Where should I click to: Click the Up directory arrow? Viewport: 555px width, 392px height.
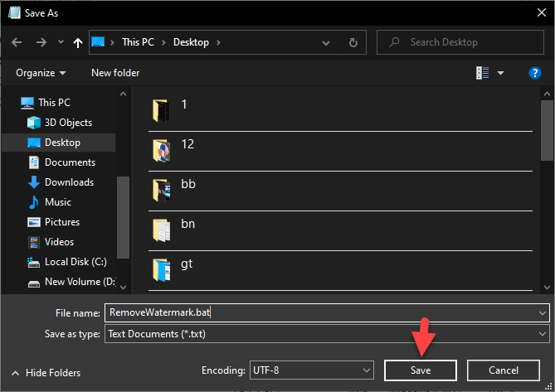coord(77,42)
